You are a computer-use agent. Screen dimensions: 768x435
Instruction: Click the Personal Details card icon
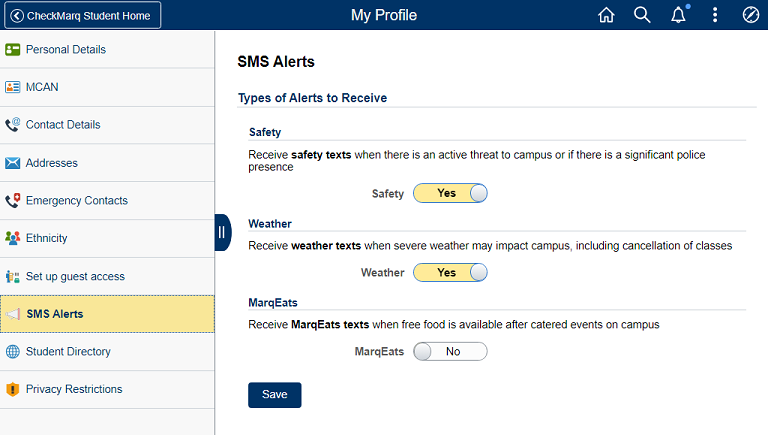coord(13,49)
